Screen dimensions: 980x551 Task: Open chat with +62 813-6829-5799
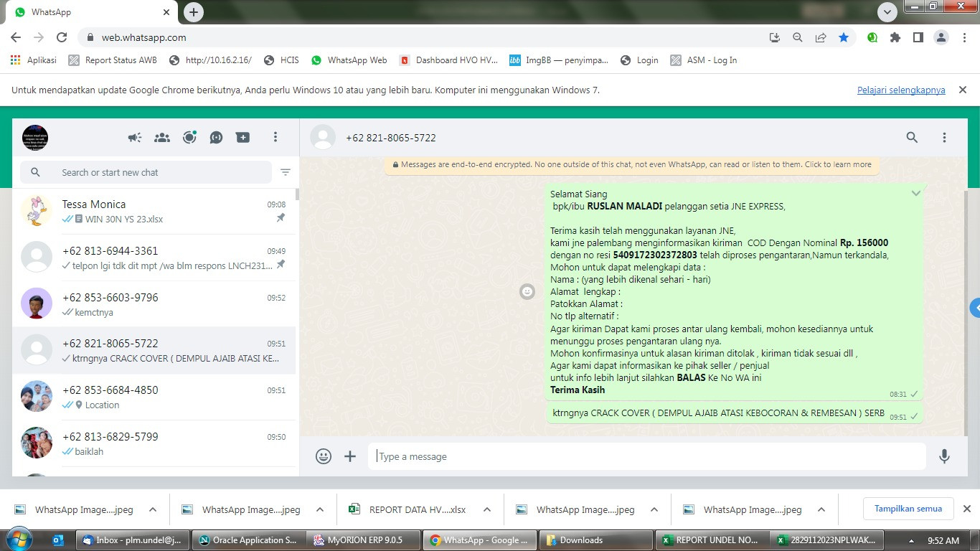tap(154, 443)
